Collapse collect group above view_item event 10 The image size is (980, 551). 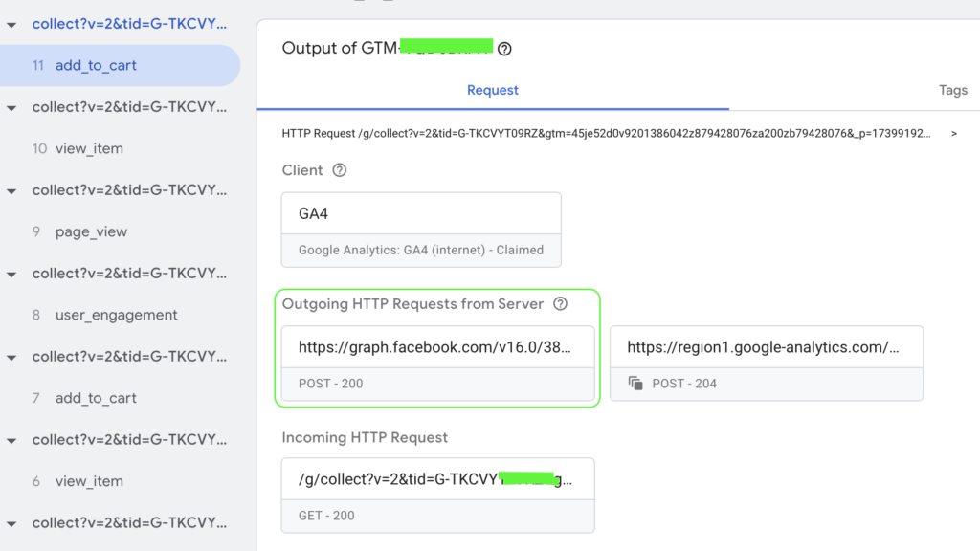11,108
